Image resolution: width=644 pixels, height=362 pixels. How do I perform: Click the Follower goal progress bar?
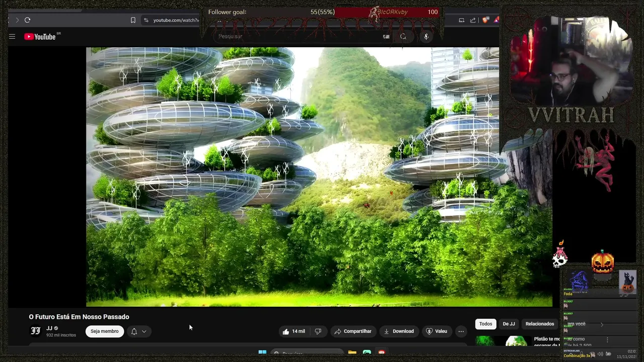(323, 12)
